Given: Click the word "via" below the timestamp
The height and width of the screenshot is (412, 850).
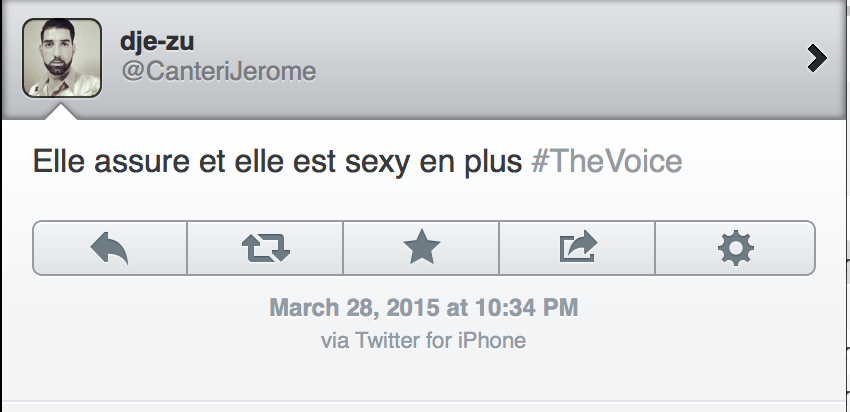Looking at the screenshot, I should coord(333,340).
